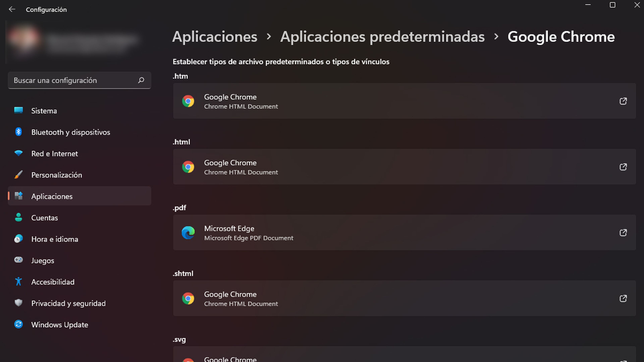Go back with the arrow icon
The image size is (644, 362).
pyautogui.click(x=12, y=10)
